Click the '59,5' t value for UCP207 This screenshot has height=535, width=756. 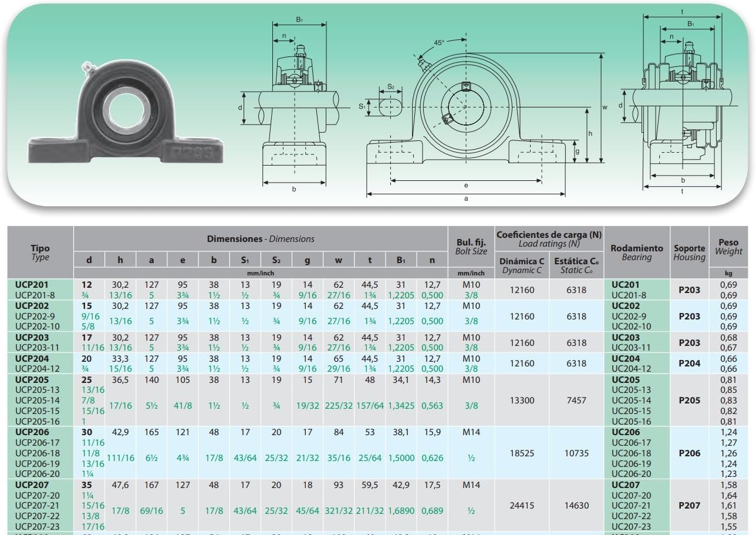point(370,485)
